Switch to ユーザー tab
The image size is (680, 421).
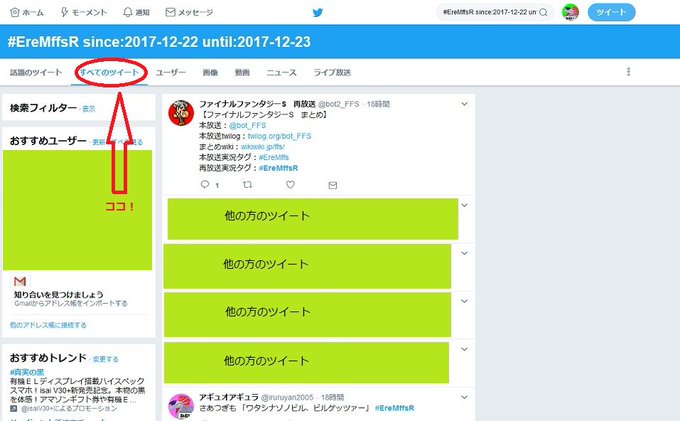pos(170,72)
